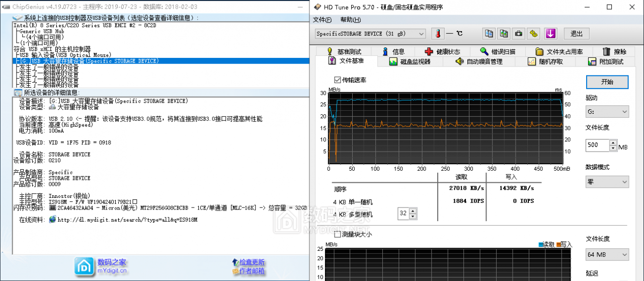644x281 pixels.
Task: Open the 数据模式 dropdown
Action: [x=607, y=181]
